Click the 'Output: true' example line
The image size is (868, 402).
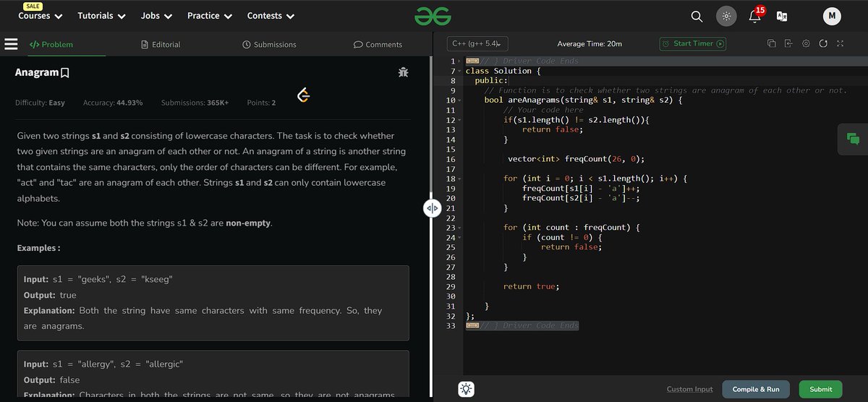coord(50,295)
